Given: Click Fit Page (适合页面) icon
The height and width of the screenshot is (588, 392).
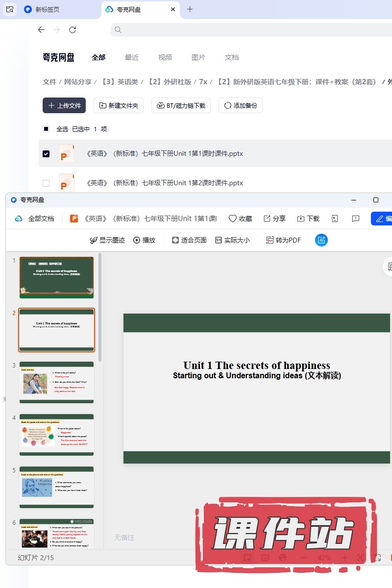Looking at the screenshot, I should (x=175, y=240).
